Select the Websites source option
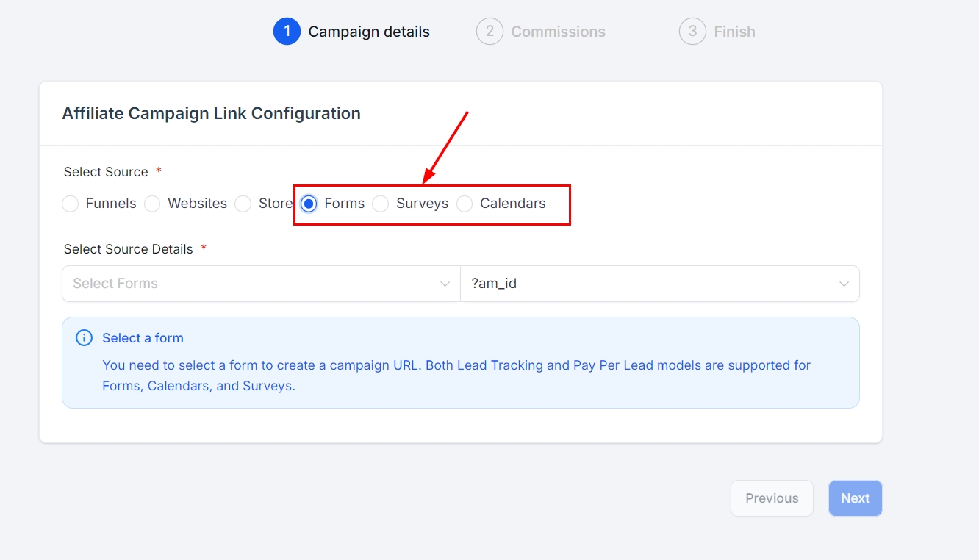Screen dimensions: 979x560 (x=152, y=204)
